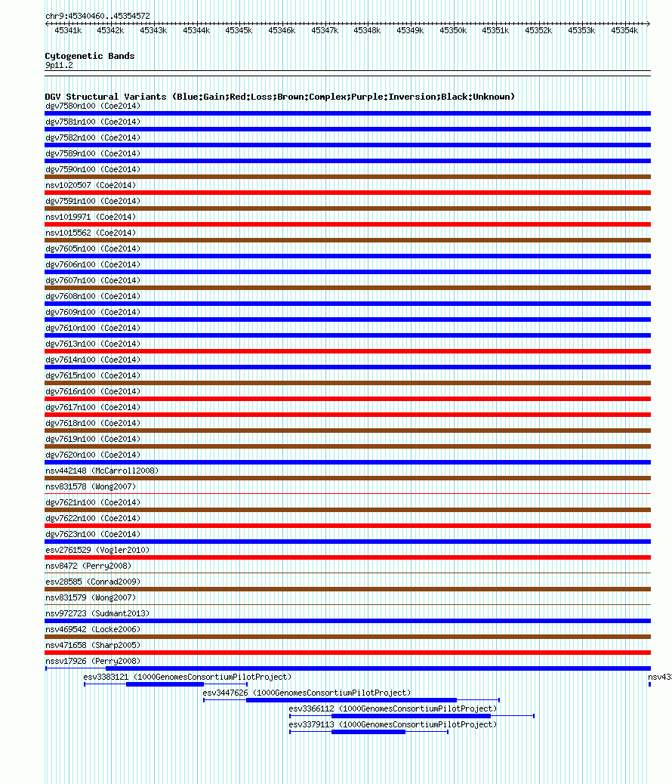This screenshot has height=784, width=672.
Task: Click the blue gain bar under esv3383121
Action: coord(165,684)
